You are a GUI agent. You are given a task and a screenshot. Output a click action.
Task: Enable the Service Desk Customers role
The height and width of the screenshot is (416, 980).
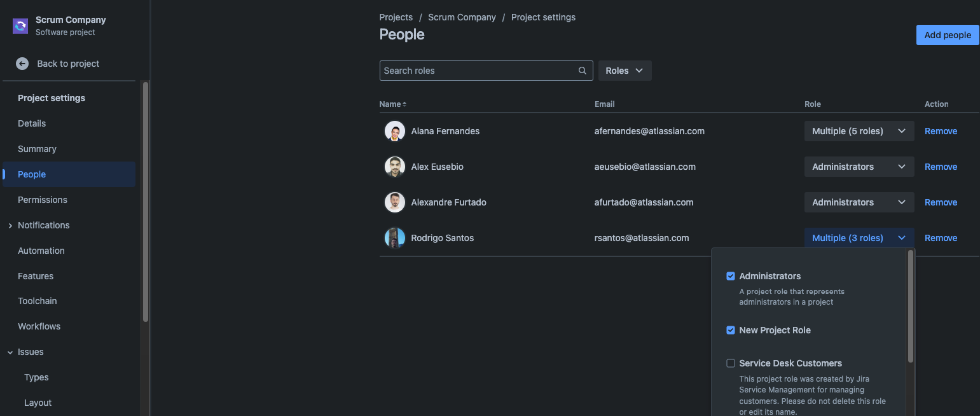click(731, 363)
